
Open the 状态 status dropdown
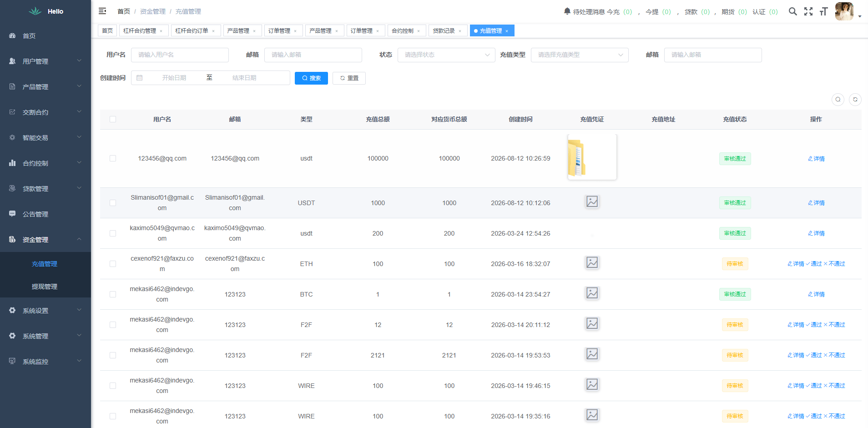coord(446,55)
